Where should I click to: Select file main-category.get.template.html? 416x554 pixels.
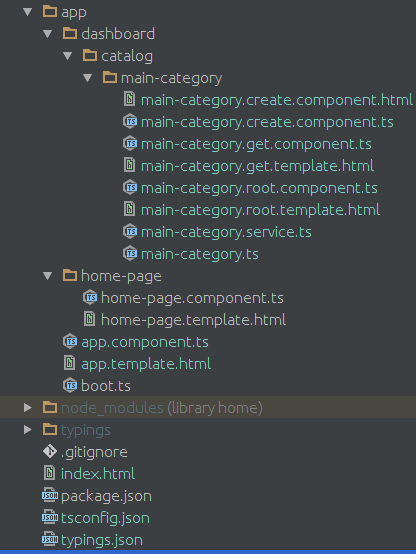(x=257, y=166)
